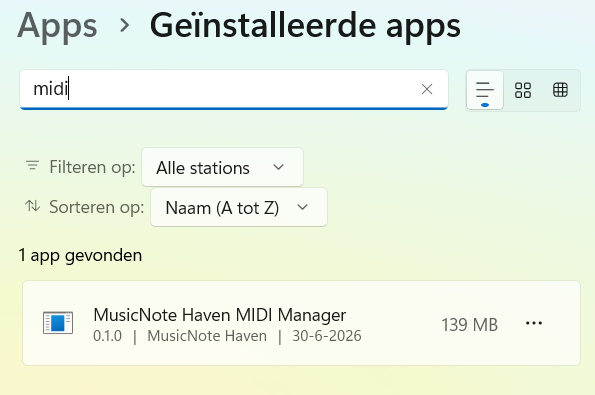
Task: Click the Sorteren op sort arrows icon
Action: [33, 206]
